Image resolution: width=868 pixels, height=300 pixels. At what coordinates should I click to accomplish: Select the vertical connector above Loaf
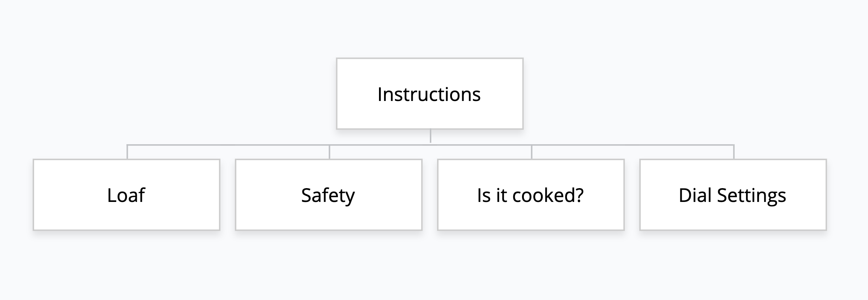(x=127, y=152)
